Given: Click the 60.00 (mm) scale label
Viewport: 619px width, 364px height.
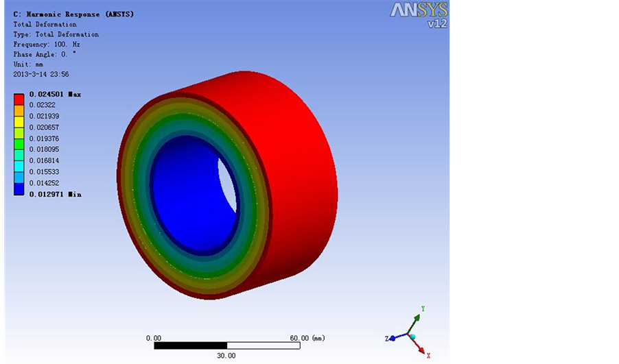Looking at the screenshot, I should coord(307,337).
